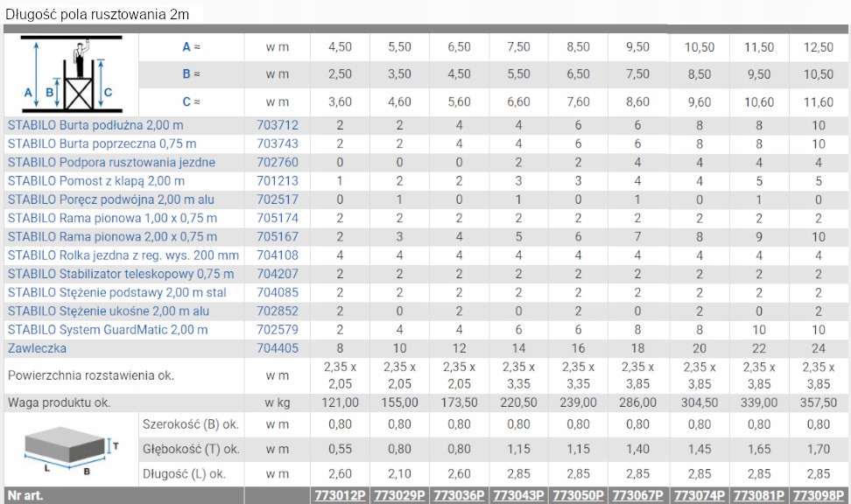Screen dimensions: 851x504
Task: Click part number 703712
Action: click(278, 125)
